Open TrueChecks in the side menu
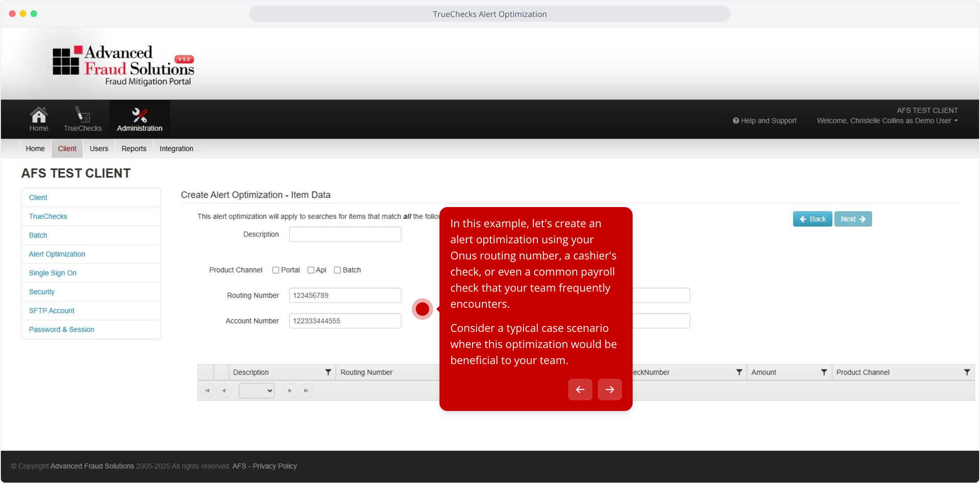The width and height of the screenshot is (980, 483). click(91, 216)
